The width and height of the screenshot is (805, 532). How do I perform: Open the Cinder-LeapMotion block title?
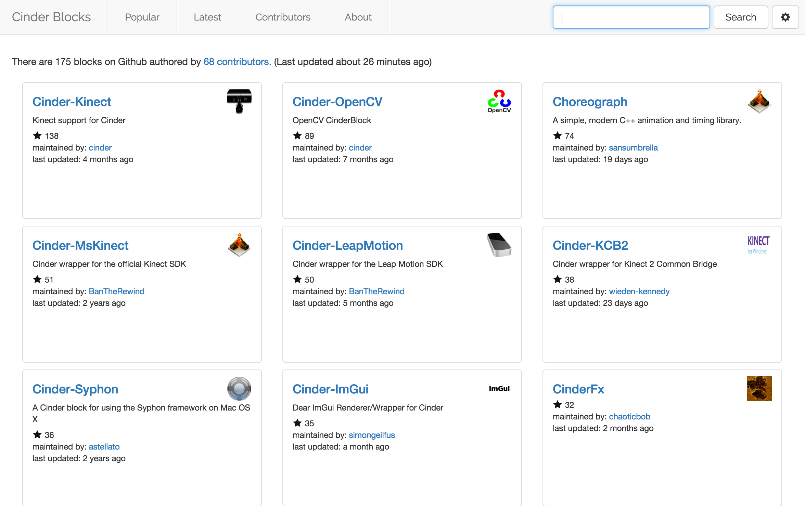pos(348,245)
